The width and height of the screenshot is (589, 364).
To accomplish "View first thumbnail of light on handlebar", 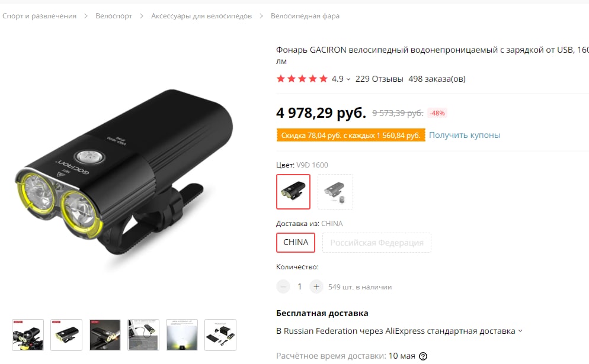I will click(x=28, y=335).
